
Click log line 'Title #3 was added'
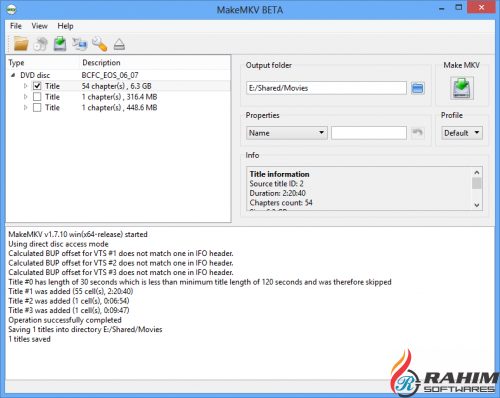(69, 310)
